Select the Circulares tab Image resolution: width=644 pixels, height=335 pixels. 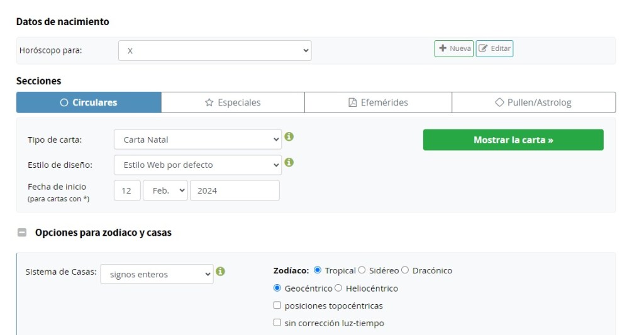[89, 102]
